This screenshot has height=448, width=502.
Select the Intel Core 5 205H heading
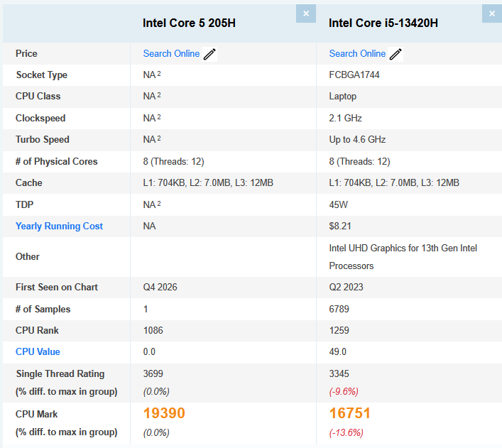(x=189, y=23)
